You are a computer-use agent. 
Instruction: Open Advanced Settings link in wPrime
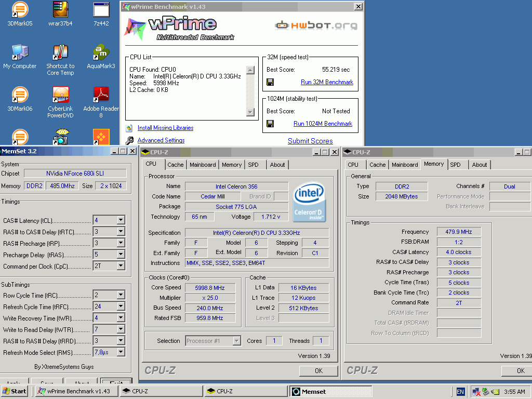tap(161, 140)
